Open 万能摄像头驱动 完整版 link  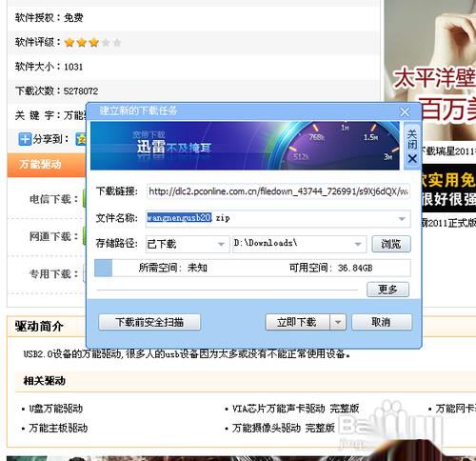283,428
